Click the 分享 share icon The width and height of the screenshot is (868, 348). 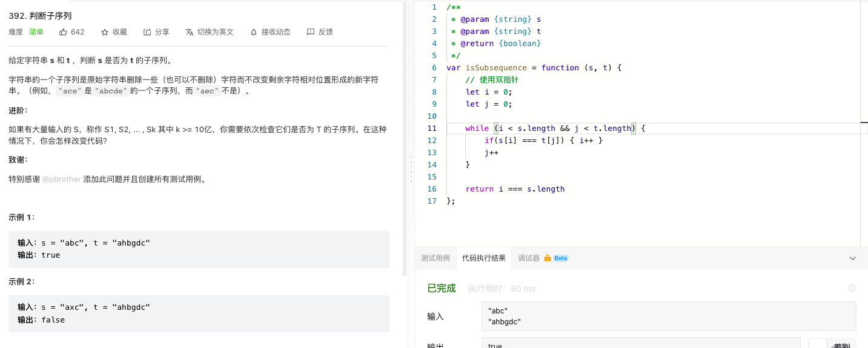click(x=147, y=32)
